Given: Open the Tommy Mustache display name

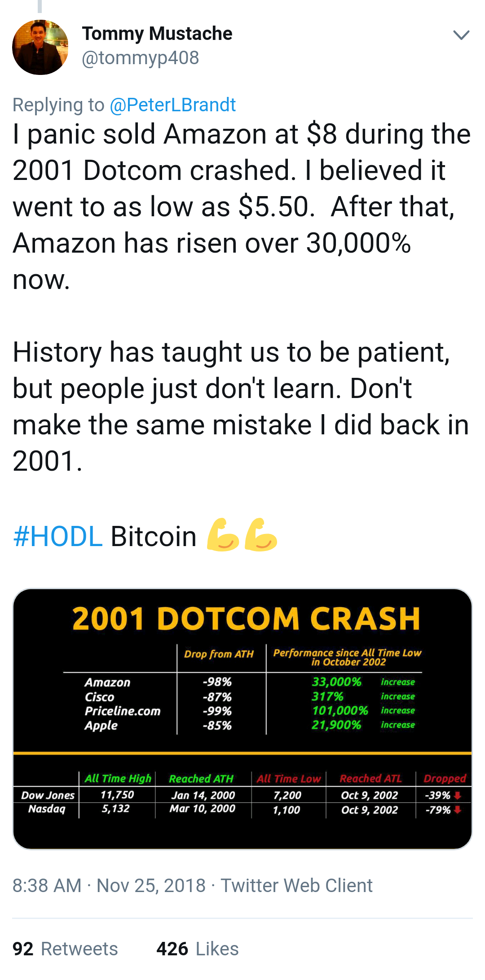Looking at the screenshot, I should pos(157,34).
